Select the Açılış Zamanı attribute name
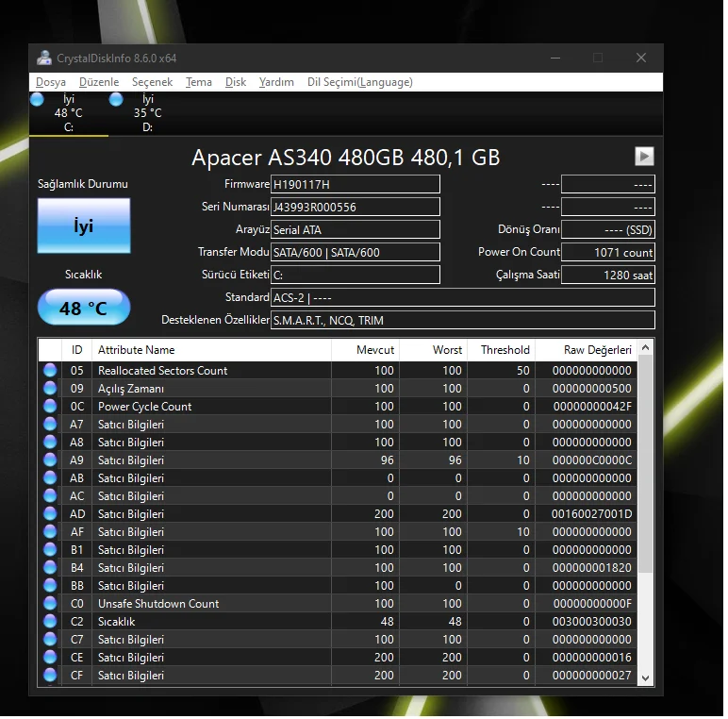The width and height of the screenshot is (728, 719). (131, 389)
